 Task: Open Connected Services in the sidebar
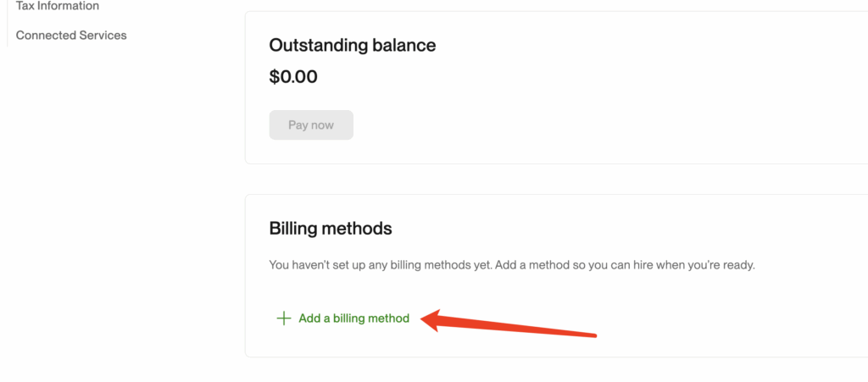click(x=71, y=36)
